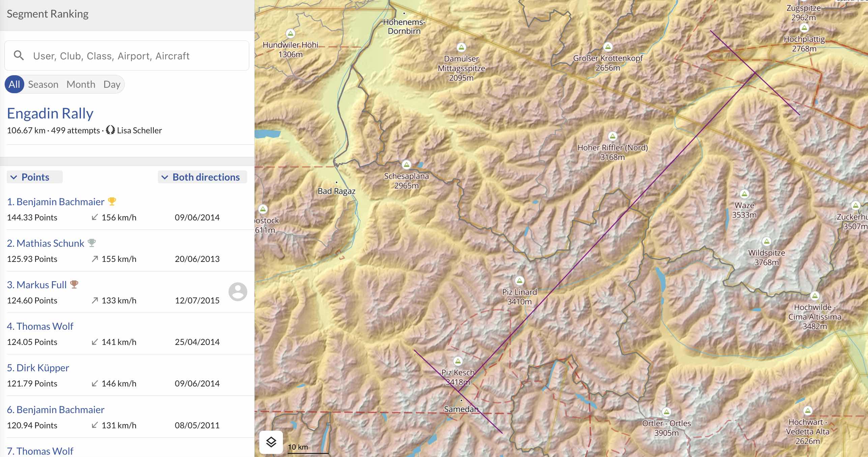Click the date 20/06/2013

point(197,259)
